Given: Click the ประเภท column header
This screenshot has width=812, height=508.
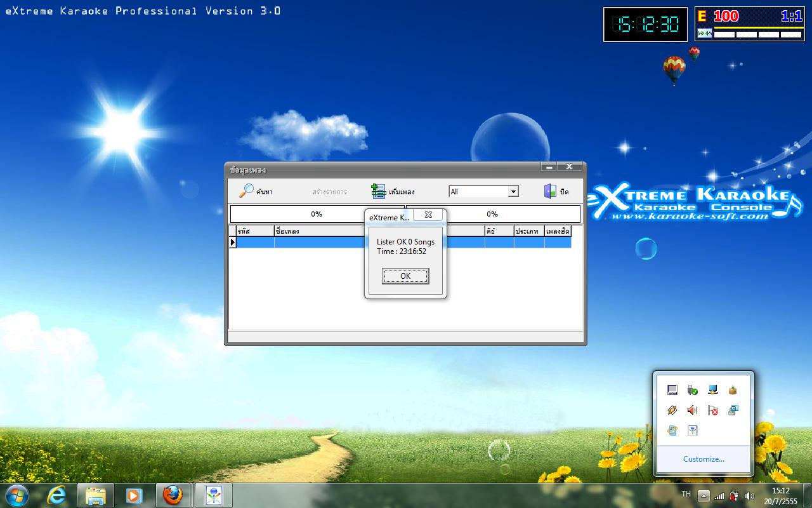Looking at the screenshot, I should click(x=529, y=231).
